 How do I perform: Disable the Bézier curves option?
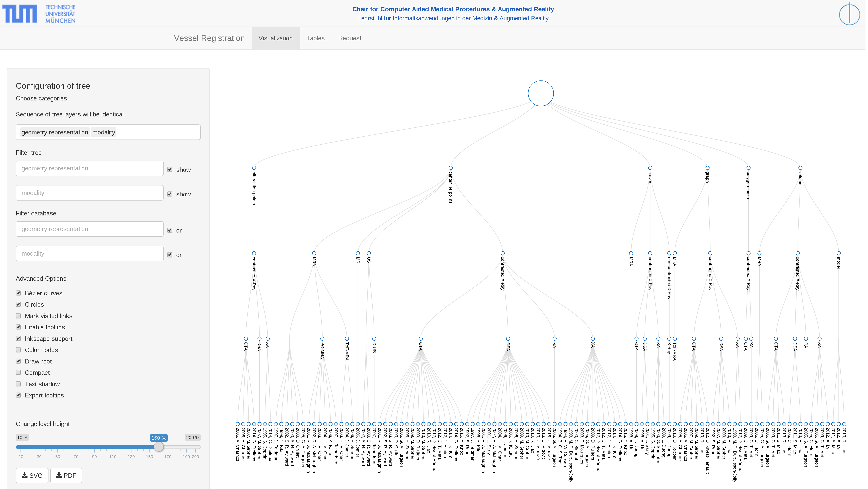point(19,294)
